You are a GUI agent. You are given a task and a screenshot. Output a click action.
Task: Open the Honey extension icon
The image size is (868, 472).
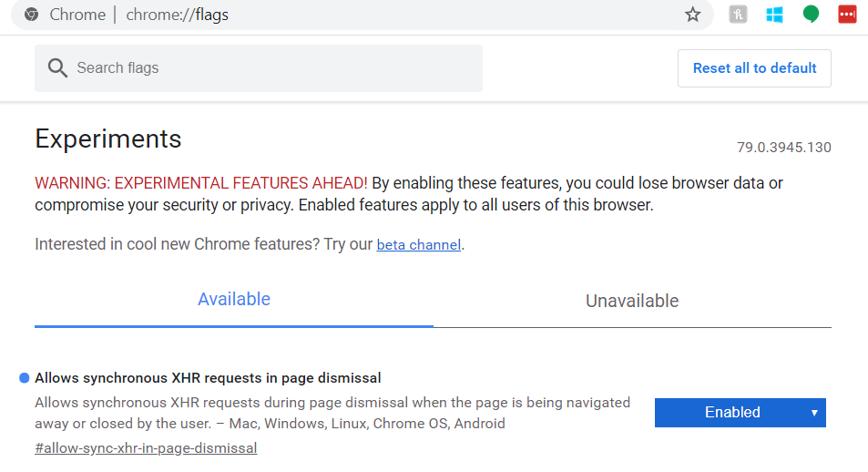[738, 15]
